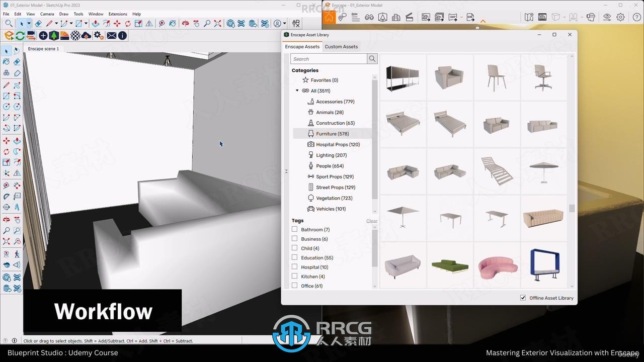644x362 pixels.
Task: Open the Enscape cloud upload icon
Action: (x=87, y=36)
